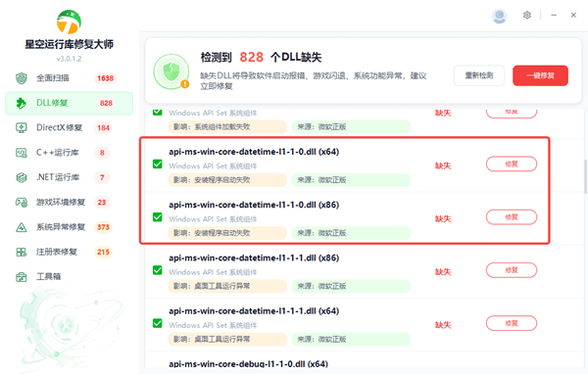Open the settings gear icon
Screen dimensions: 588x374
(x=527, y=15)
